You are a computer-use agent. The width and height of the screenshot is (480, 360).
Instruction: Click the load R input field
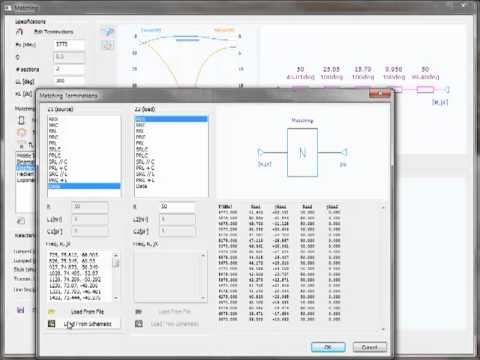click(x=177, y=207)
